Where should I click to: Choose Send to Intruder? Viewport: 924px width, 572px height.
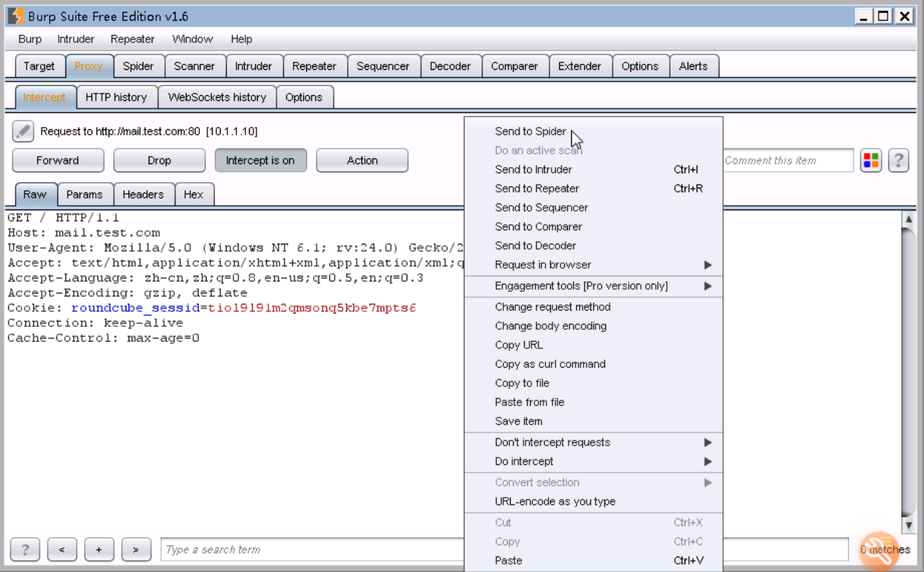click(x=593, y=169)
